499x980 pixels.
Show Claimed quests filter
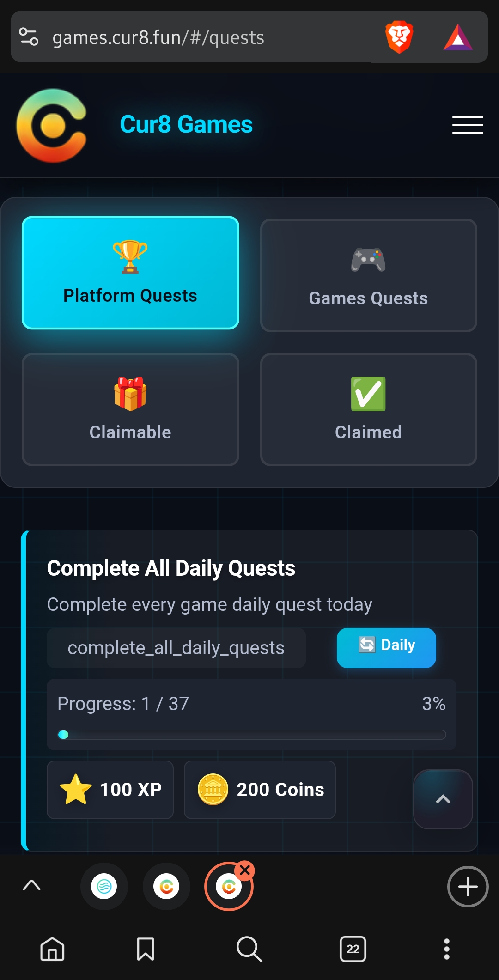(x=368, y=409)
